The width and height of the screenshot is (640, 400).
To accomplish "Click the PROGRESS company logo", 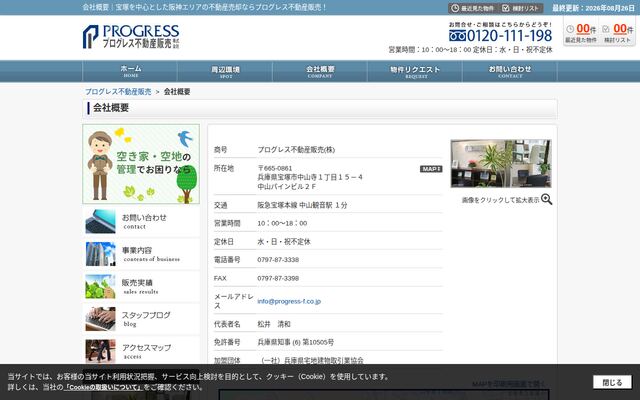I will pos(131,37).
